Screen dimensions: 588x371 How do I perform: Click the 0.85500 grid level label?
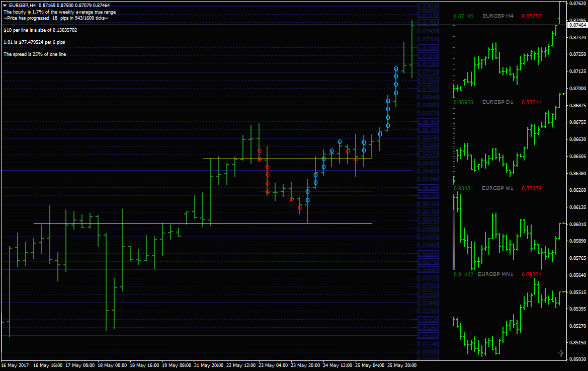(x=428, y=295)
